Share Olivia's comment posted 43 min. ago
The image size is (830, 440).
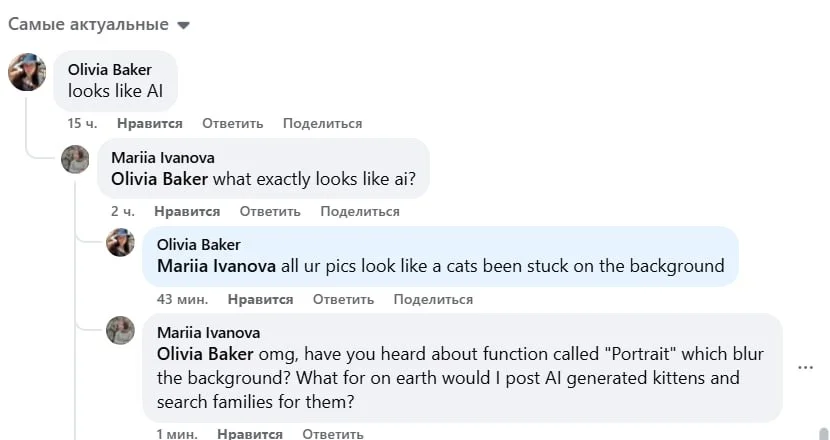(x=433, y=300)
